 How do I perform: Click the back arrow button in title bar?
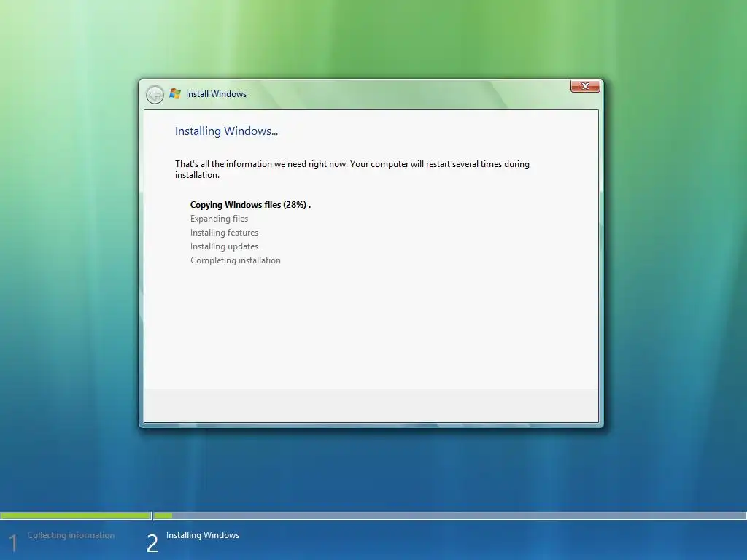coord(155,95)
